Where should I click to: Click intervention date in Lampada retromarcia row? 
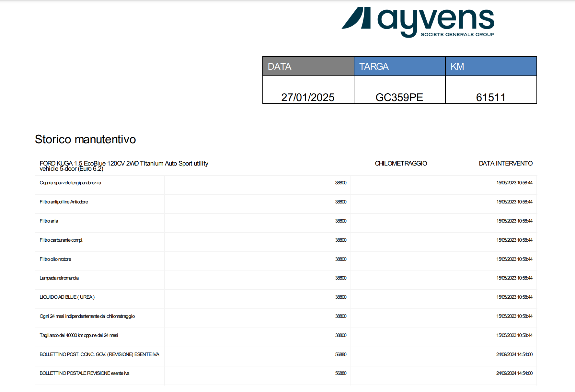(514, 278)
